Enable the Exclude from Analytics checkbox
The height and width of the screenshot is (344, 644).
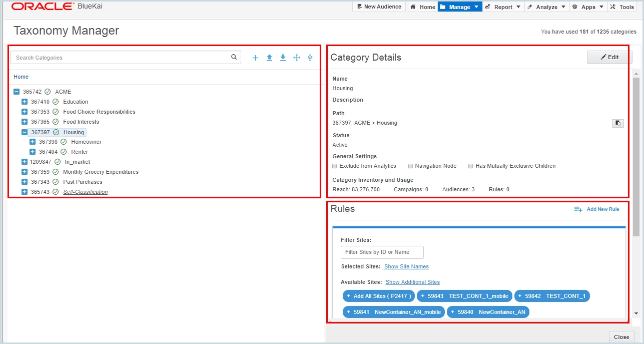[x=334, y=166]
